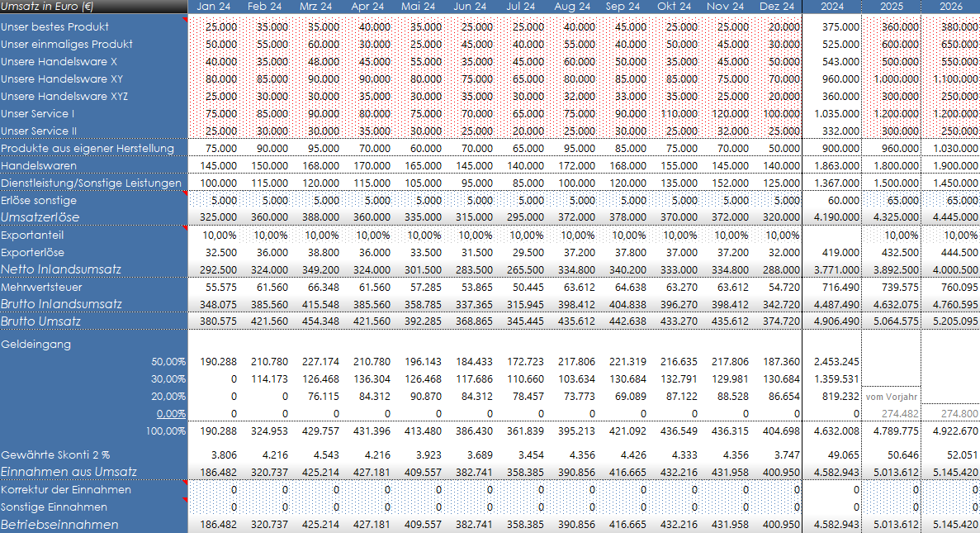This screenshot has width=980, height=533.
Task: Select the 2025 year column header
Action: [x=892, y=7]
